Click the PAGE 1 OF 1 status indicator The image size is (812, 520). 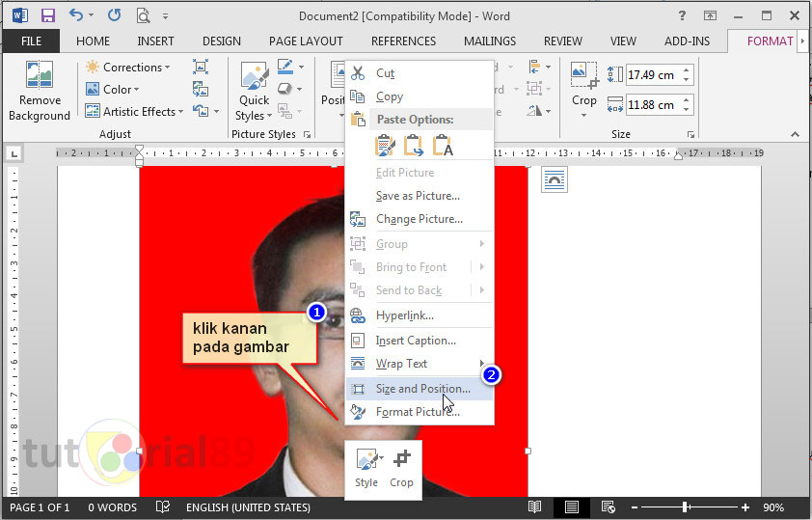point(40,507)
